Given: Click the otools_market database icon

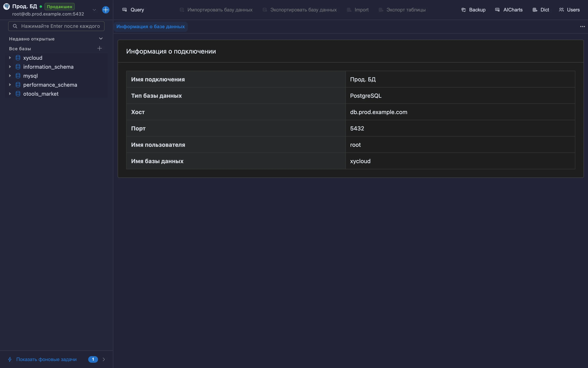Looking at the screenshot, I should pos(18,94).
